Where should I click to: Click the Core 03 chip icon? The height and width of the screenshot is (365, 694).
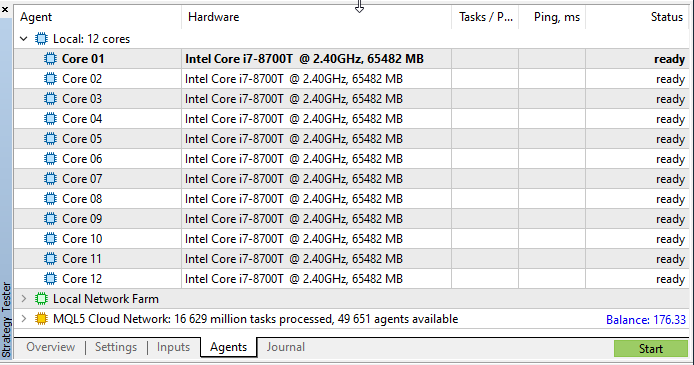50,99
